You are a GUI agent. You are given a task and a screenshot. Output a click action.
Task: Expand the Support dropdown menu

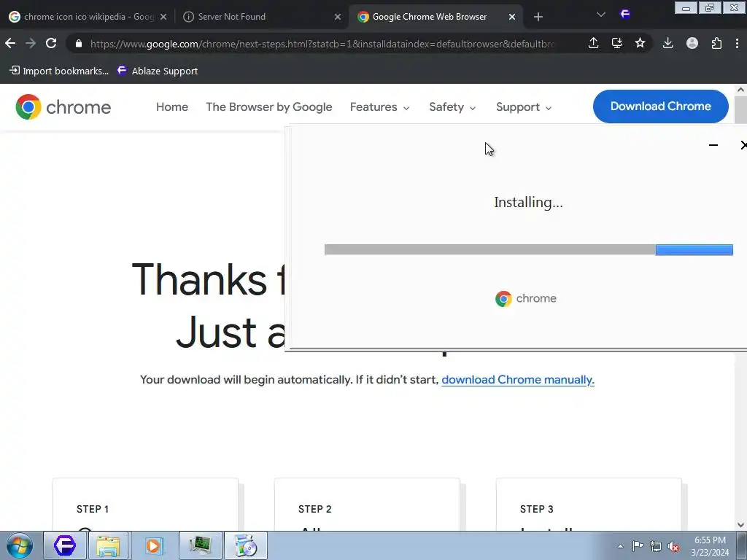524,106
